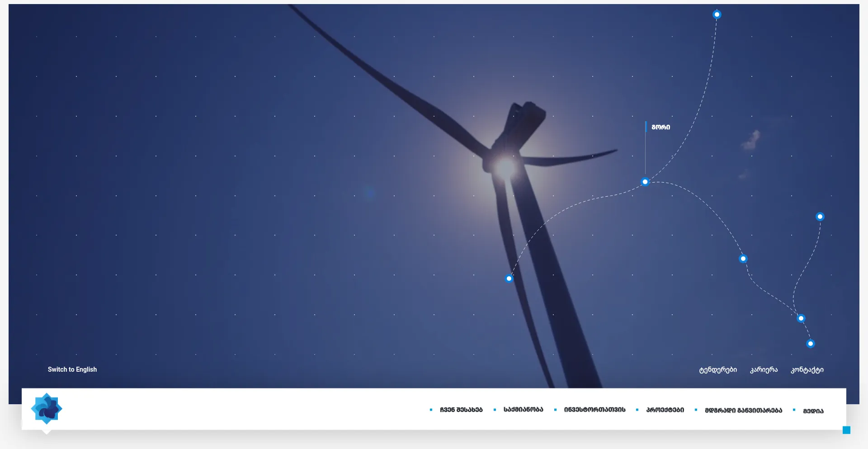Image resolution: width=868 pixels, height=449 pixels.
Task: Open the საქმიანობა menu
Action: 523,410
